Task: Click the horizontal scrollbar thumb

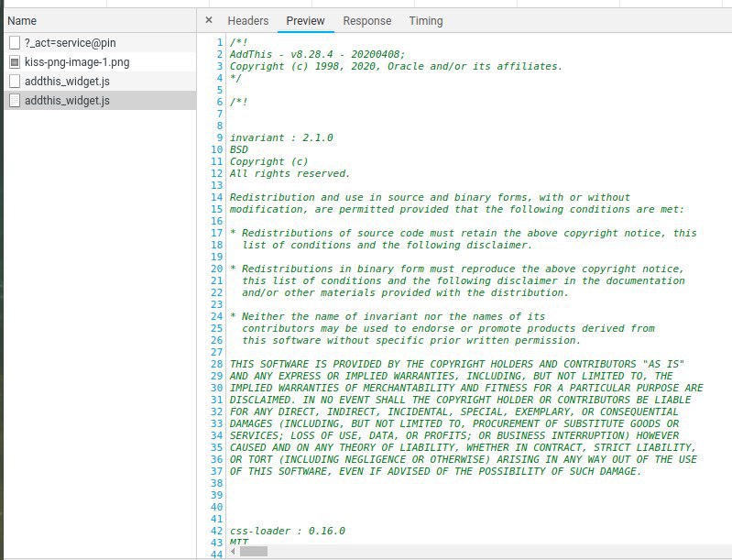Action: tap(254, 552)
